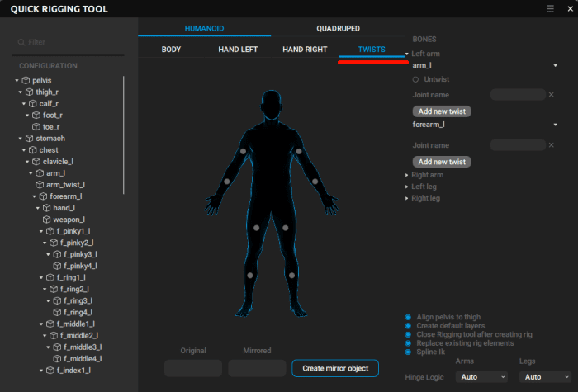
Task: Open the HAND LEFT tab
Action: coord(238,50)
